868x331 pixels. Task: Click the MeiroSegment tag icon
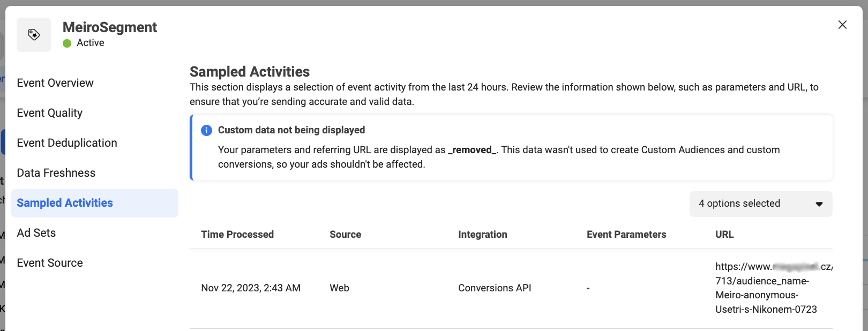[x=34, y=35]
